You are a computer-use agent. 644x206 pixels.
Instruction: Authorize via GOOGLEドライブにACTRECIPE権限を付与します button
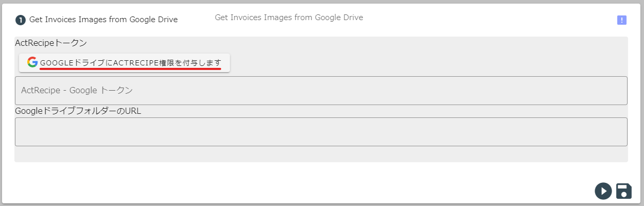click(x=124, y=63)
